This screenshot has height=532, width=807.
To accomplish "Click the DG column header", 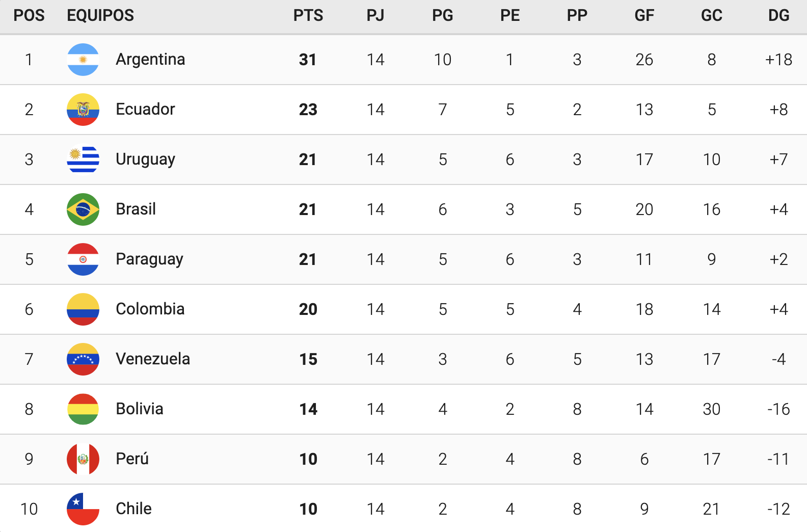I will pos(778,15).
